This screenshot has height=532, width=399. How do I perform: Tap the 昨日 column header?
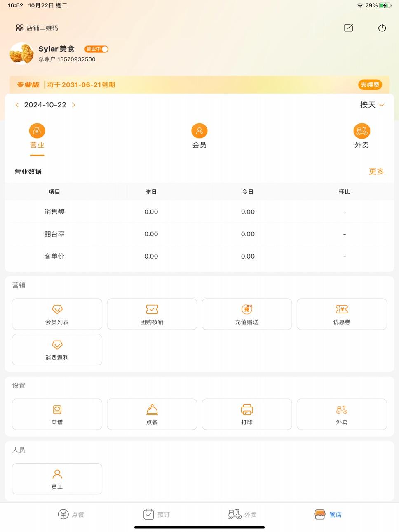(x=151, y=192)
